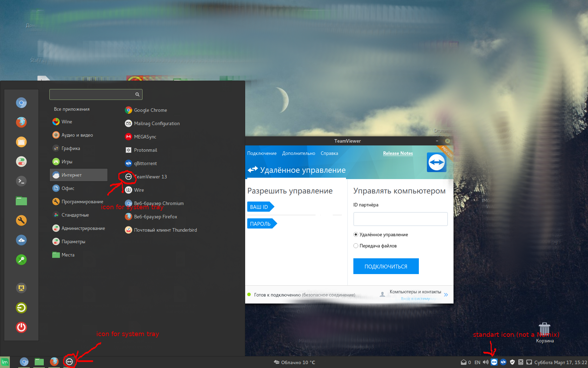Select the Передача файлов radio button
588x368 pixels.
(356, 246)
